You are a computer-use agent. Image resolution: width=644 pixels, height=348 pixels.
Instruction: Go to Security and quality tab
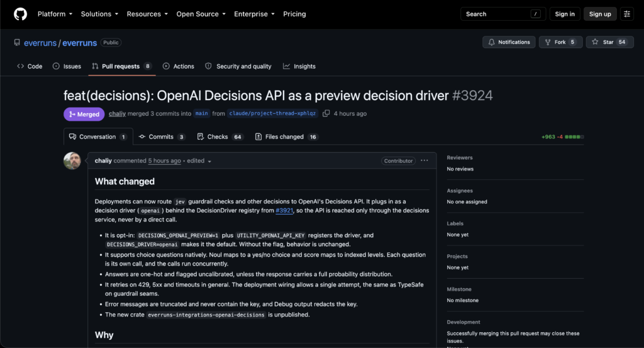(x=238, y=66)
